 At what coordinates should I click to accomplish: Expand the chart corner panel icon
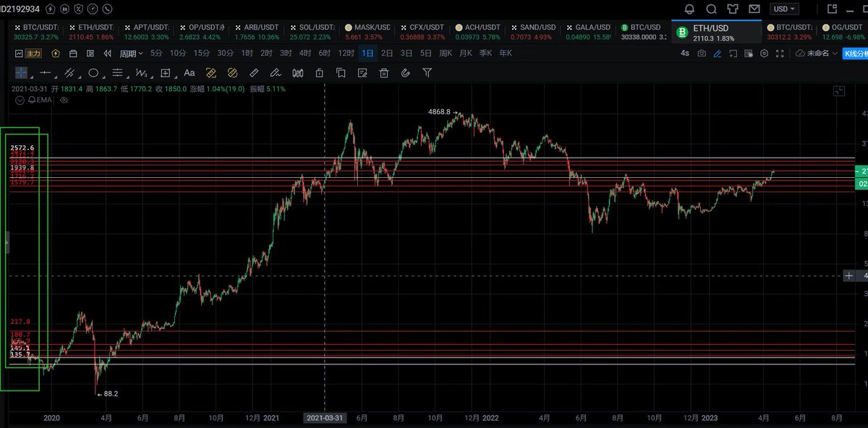839,90
